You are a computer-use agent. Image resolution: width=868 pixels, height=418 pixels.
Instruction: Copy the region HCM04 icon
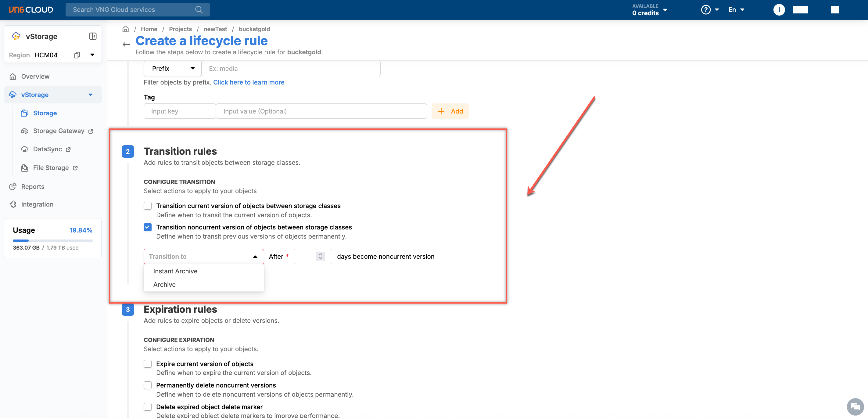coord(77,55)
